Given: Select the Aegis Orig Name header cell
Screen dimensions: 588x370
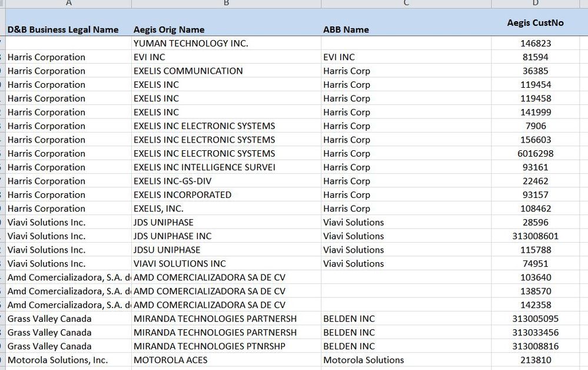Looking at the screenshot, I should (226, 22).
